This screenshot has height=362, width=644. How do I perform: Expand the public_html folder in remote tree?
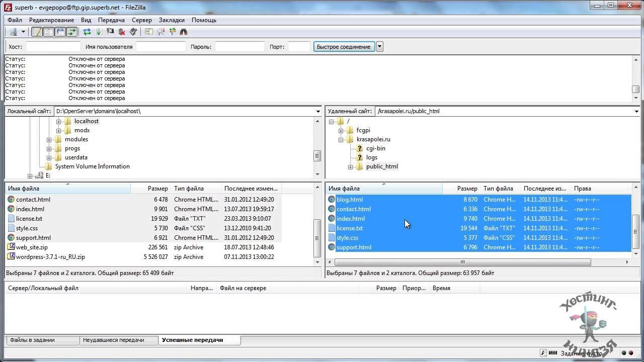tap(351, 167)
